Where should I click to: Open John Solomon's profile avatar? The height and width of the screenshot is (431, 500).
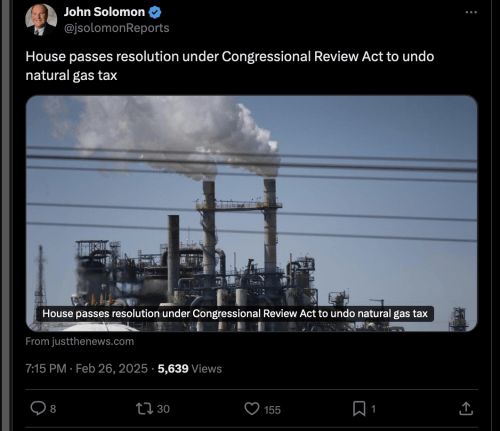[x=41, y=20]
